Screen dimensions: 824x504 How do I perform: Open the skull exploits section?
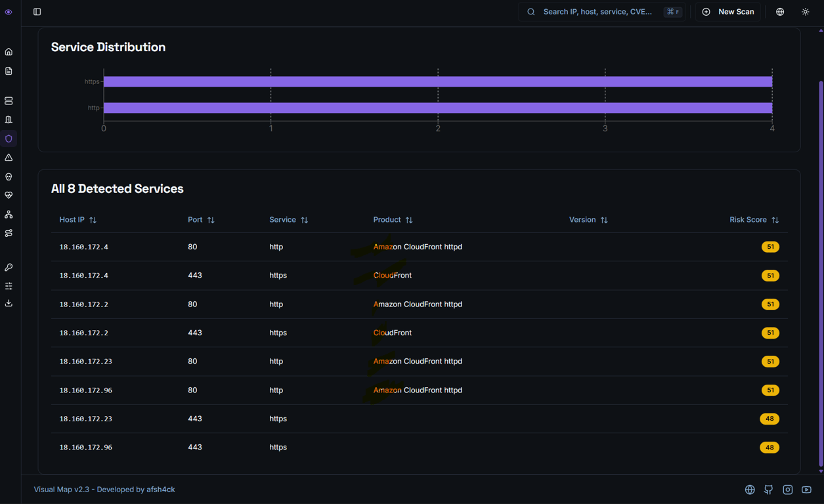pyautogui.click(x=9, y=177)
